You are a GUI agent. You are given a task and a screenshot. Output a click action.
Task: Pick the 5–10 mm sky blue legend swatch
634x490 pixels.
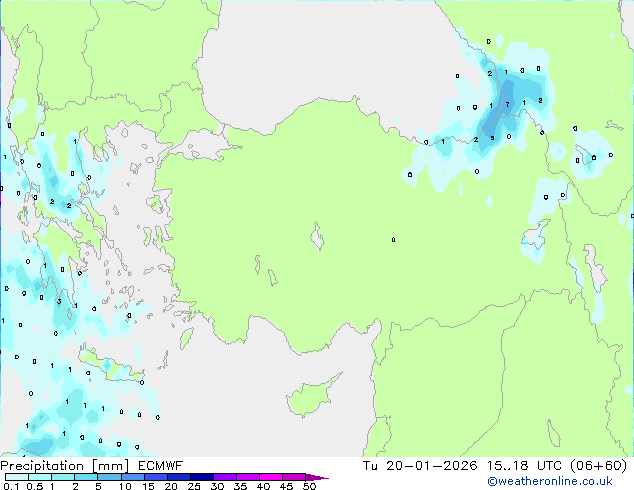point(109,477)
